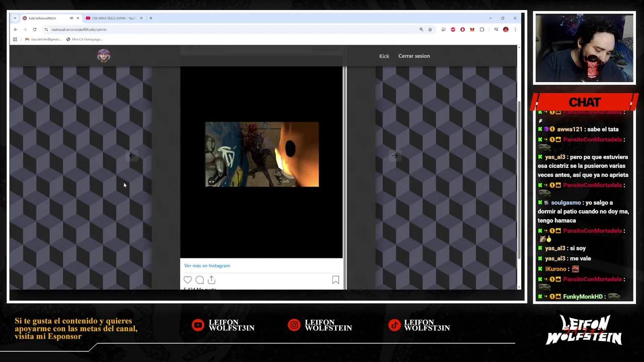644x362 pixels.
Task: Open the Extensions puzzle icon
Action: [x=482, y=30]
